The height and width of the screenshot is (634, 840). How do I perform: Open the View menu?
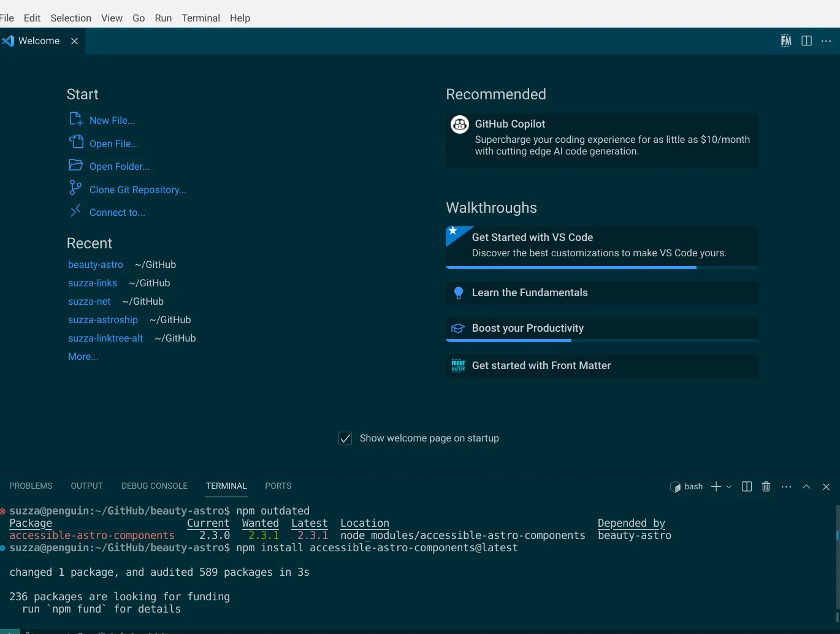112,18
